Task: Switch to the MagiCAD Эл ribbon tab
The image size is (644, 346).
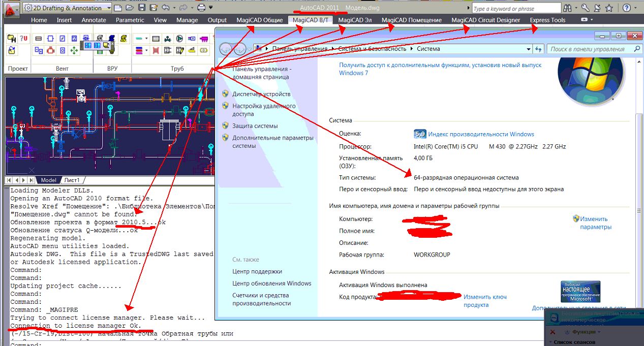Action: point(354,20)
